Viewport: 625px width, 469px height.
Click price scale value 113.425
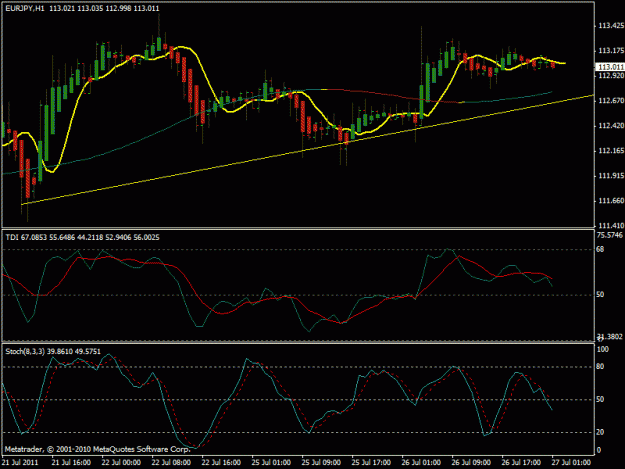(x=611, y=26)
